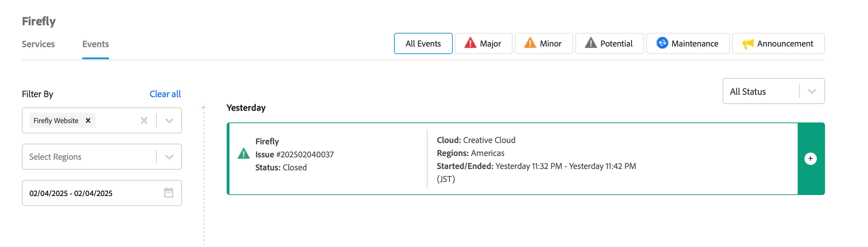This screenshot has width=868, height=247.
Task: Filter by Announcement events
Action: pos(778,43)
